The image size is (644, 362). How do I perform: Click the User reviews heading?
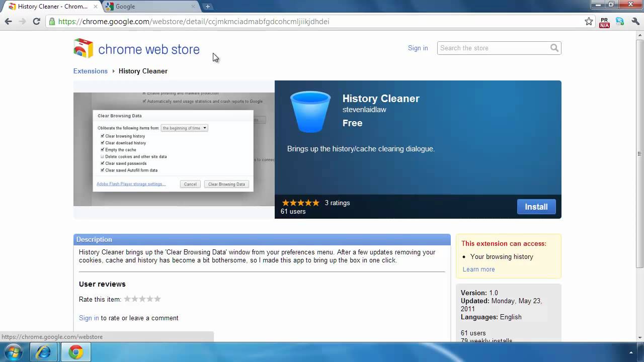pyautogui.click(x=102, y=284)
